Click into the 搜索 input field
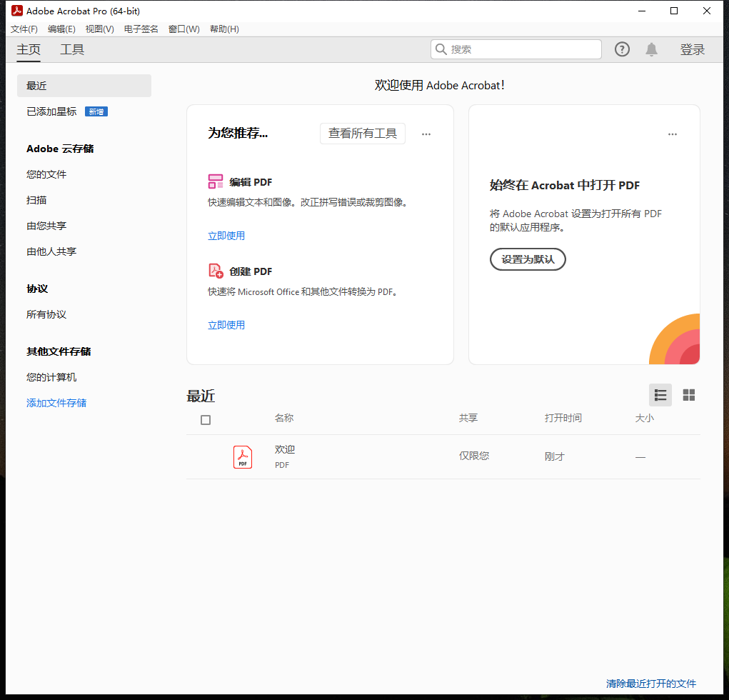The width and height of the screenshot is (729, 700). [x=516, y=49]
